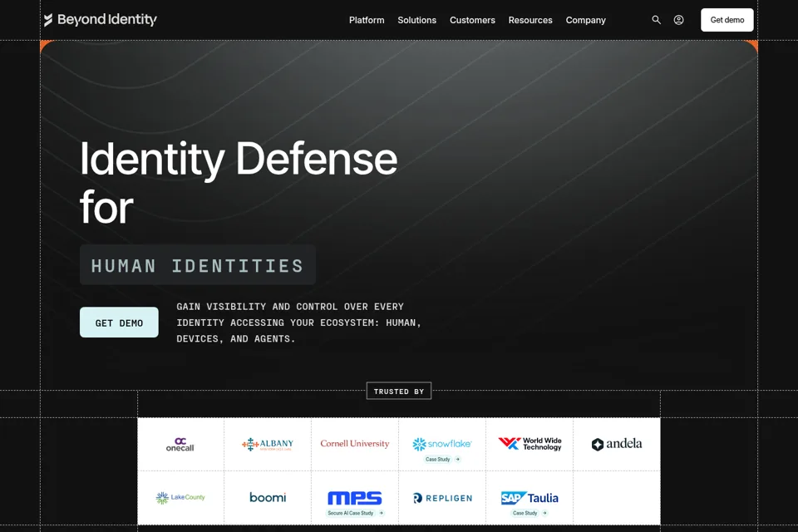This screenshot has width=798, height=532.
Task: Open the Customers menu
Action: [x=472, y=20]
